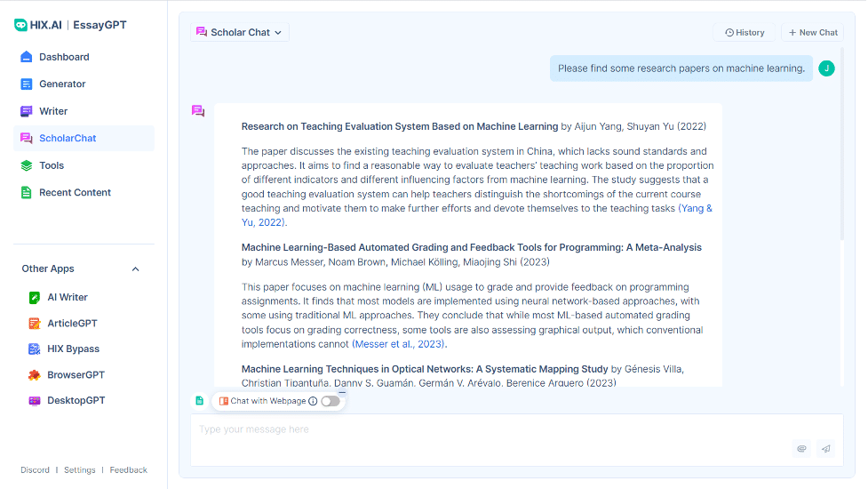This screenshot has width=868, height=489.
Task: Toggle Chat with Webpage switch
Action: pyautogui.click(x=330, y=401)
